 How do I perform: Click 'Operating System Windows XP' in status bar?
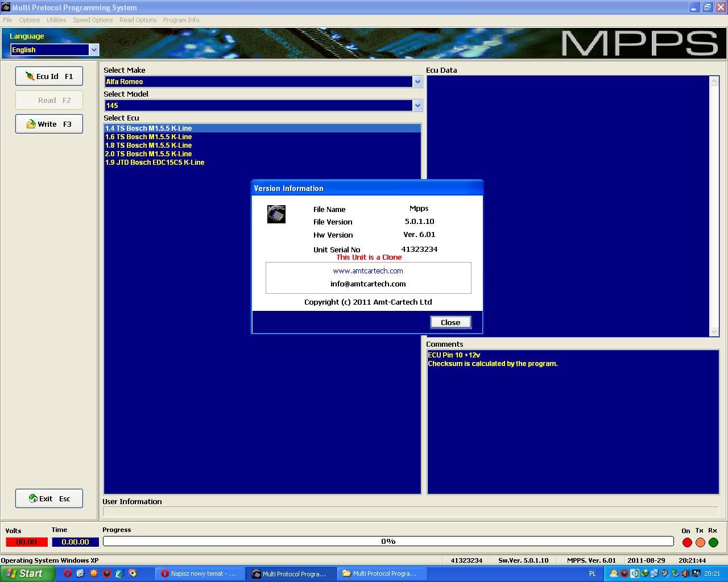pyautogui.click(x=49, y=560)
